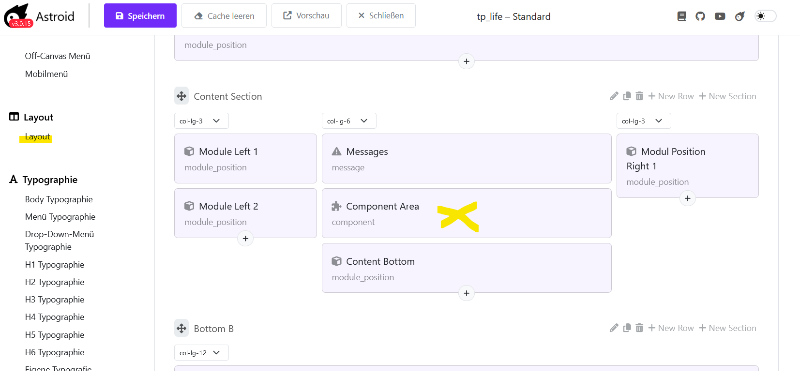Click the Speichern button
Screen dimensions: 800x371
point(140,16)
